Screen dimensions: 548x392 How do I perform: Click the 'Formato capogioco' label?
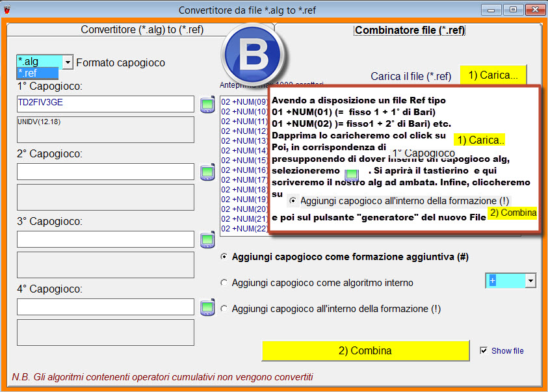coord(120,63)
